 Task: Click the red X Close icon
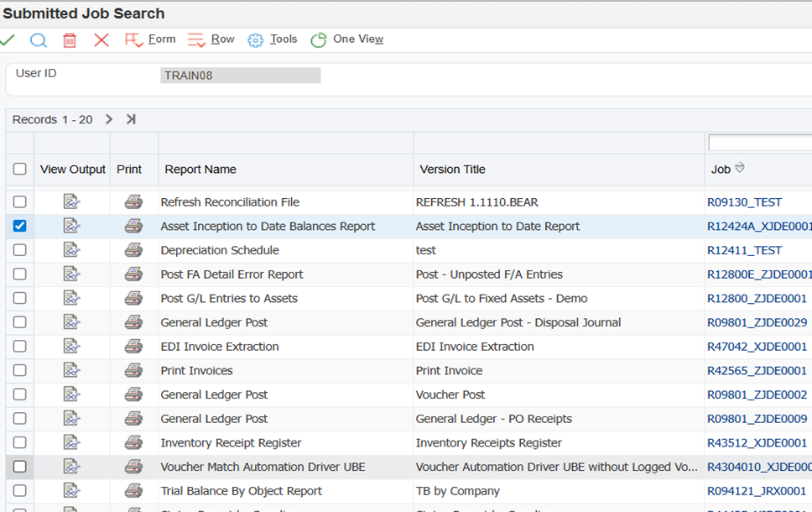(x=101, y=40)
